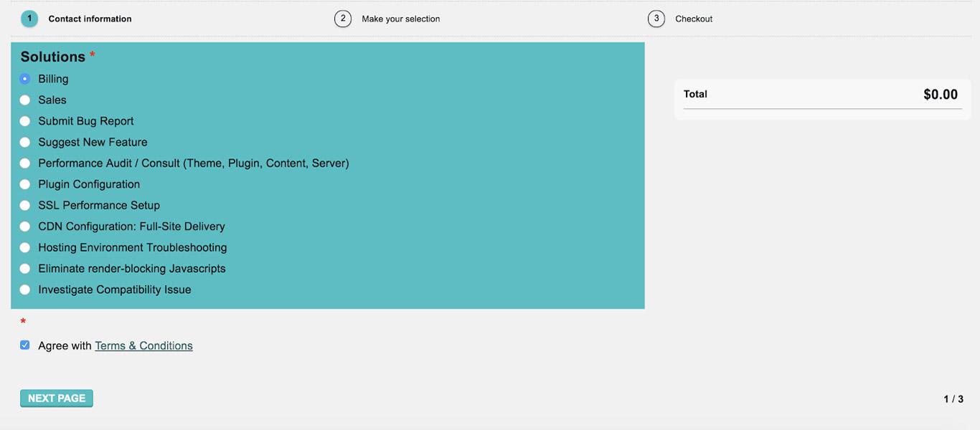Select SSL Performance Setup option
This screenshot has height=430, width=980.
click(25, 205)
